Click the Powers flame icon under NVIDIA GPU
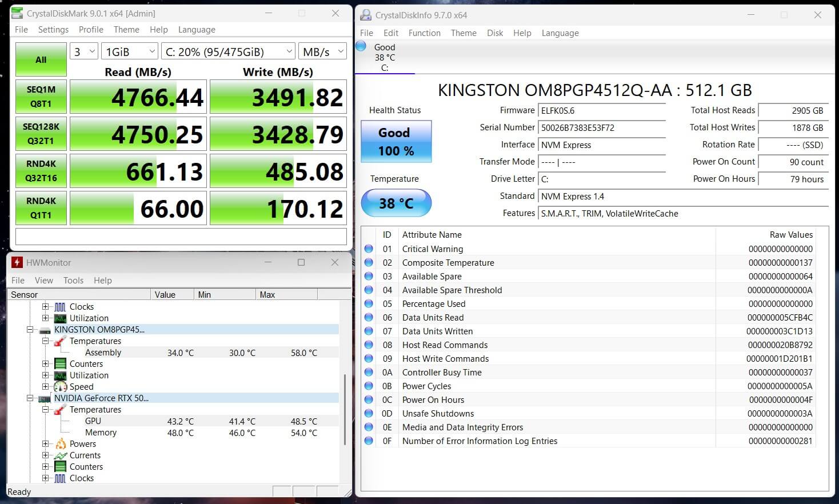Screen dimensions: 839x504 61,443
